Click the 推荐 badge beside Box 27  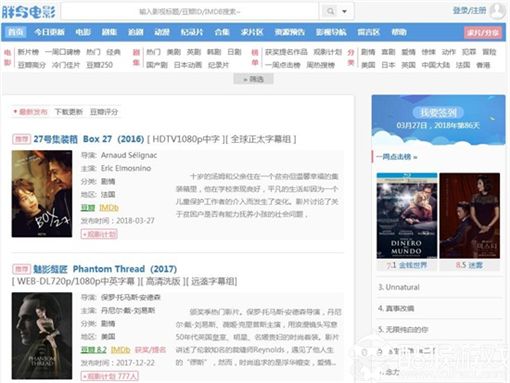(x=21, y=139)
